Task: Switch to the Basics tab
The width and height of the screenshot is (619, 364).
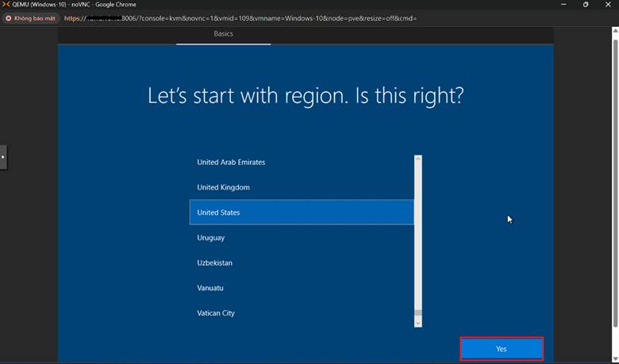Action: click(223, 34)
